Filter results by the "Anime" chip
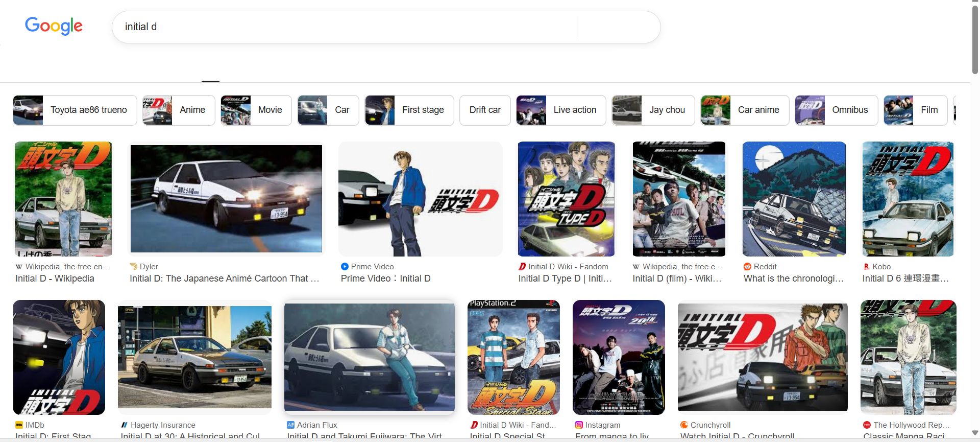980x442 pixels. (179, 110)
